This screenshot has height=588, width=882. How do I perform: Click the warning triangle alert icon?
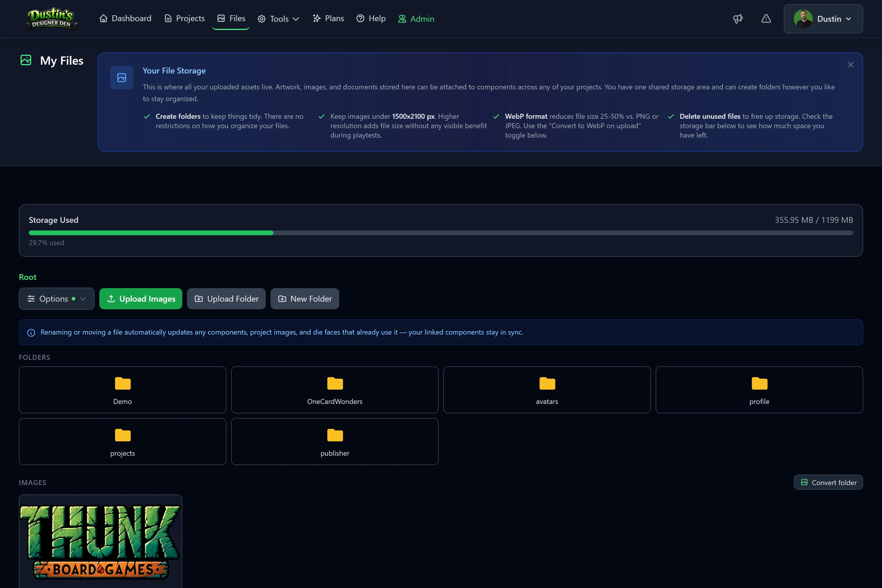tap(766, 19)
